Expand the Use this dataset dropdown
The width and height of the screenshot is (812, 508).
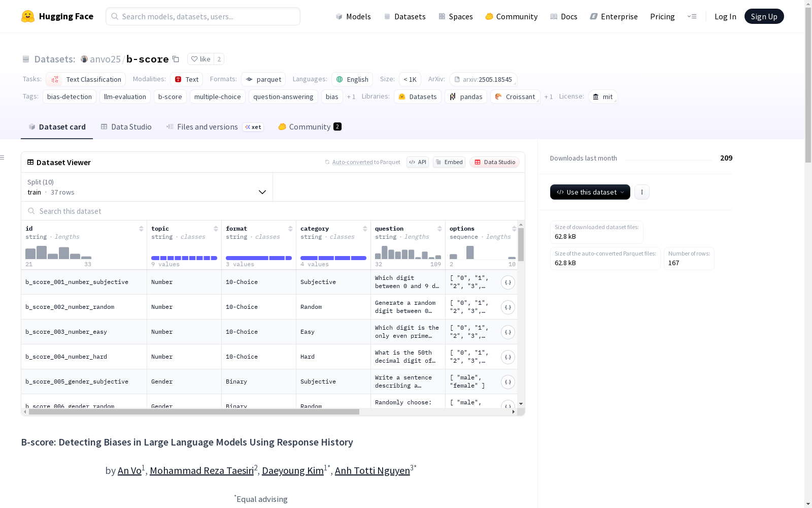pyautogui.click(x=590, y=192)
